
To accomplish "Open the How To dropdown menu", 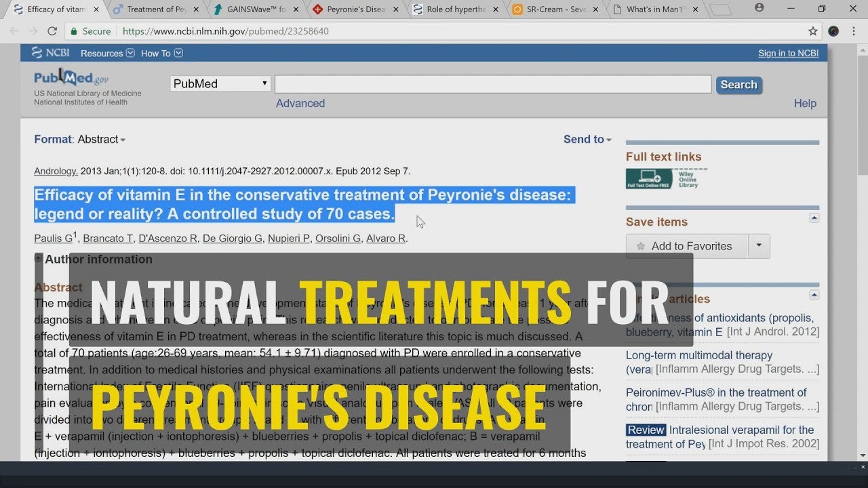I will coord(161,54).
